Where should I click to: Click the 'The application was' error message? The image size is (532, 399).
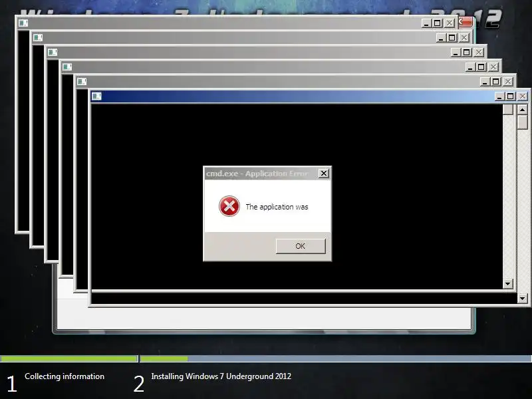[x=277, y=207]
